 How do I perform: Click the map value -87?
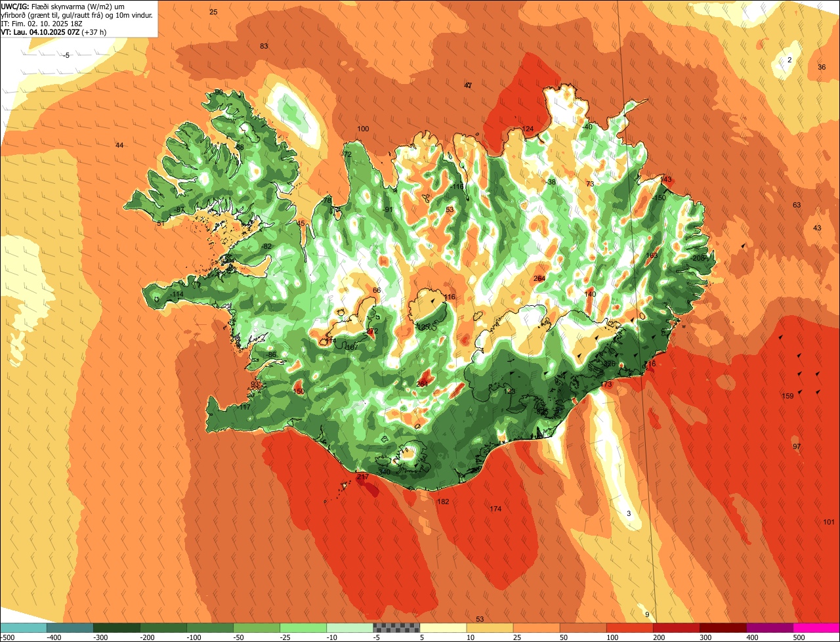tap(179, 209)
